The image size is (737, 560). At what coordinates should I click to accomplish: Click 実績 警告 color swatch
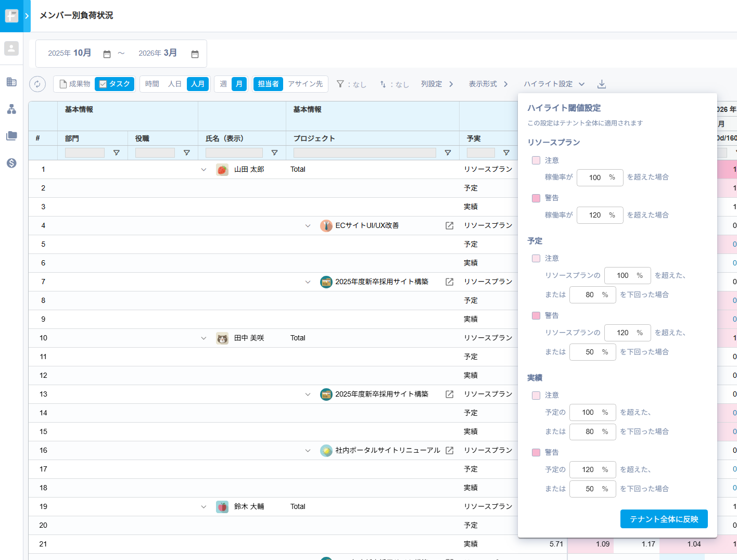click(536, 453)
